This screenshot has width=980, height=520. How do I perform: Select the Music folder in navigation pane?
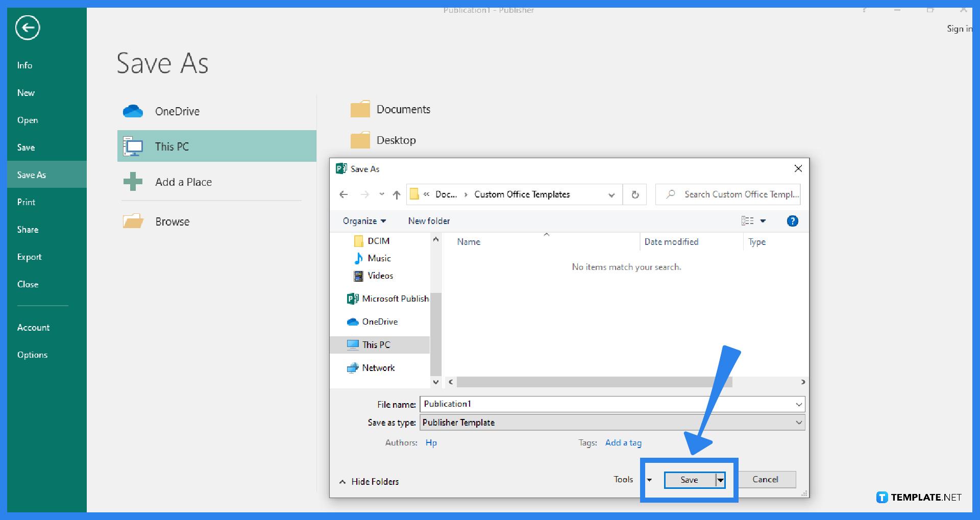pos(378,258)
